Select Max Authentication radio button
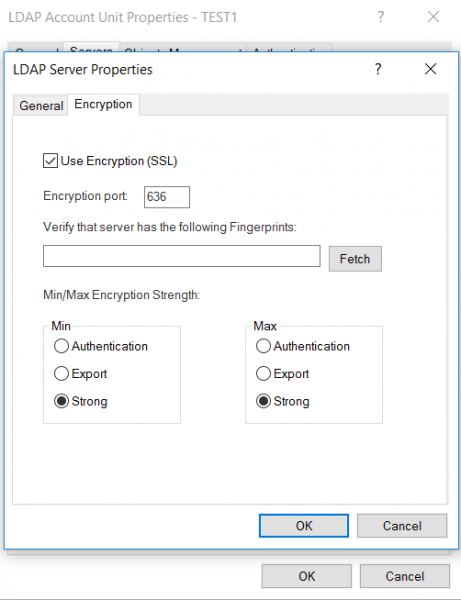 point(263,346)
